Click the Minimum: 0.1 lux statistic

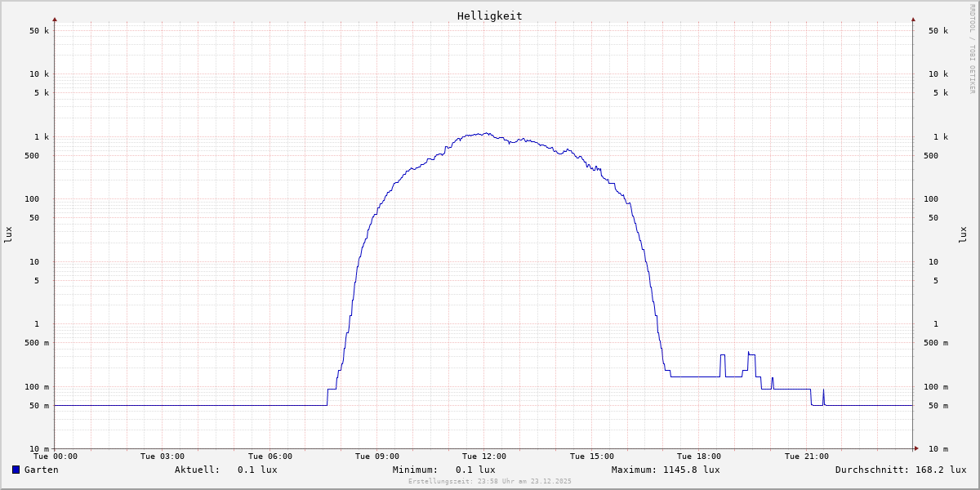[x=443, y=470]
